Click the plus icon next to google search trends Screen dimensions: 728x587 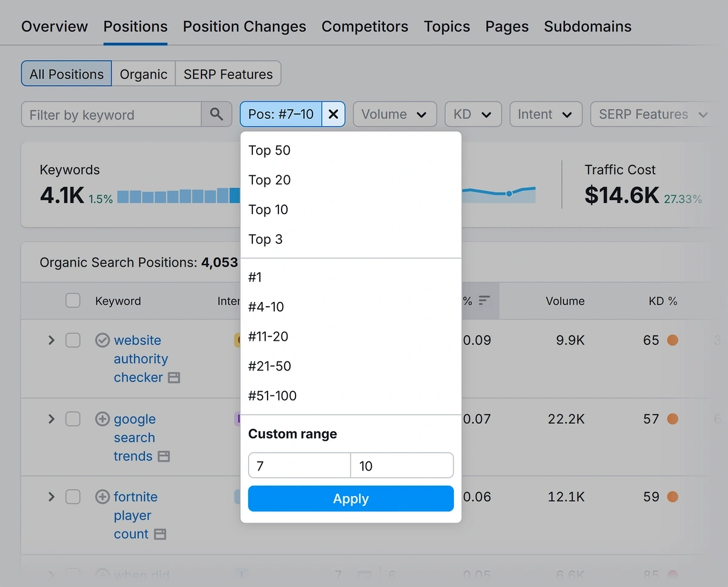pyautogui.click(x=103, y=419)
